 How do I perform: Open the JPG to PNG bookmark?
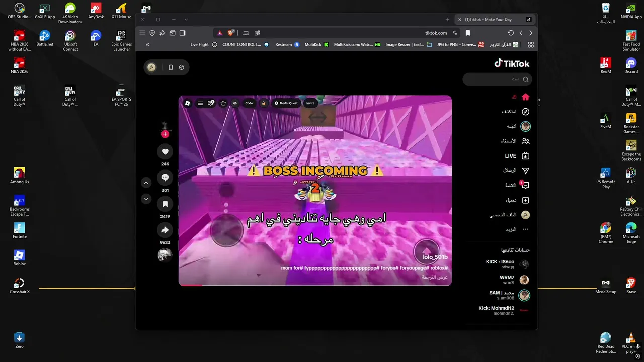point(460,45)
